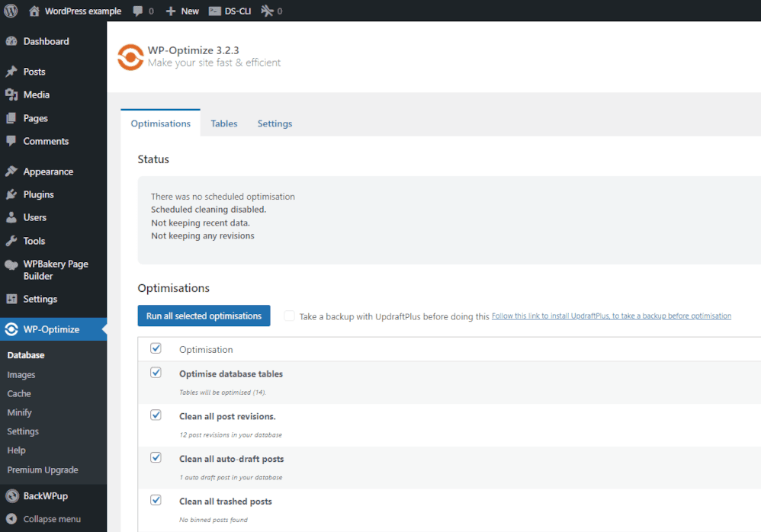Click the orange WP-Optimize logo
Viewport: 761px width, 532px height.
pyautogui.click(x=130, y=57)
